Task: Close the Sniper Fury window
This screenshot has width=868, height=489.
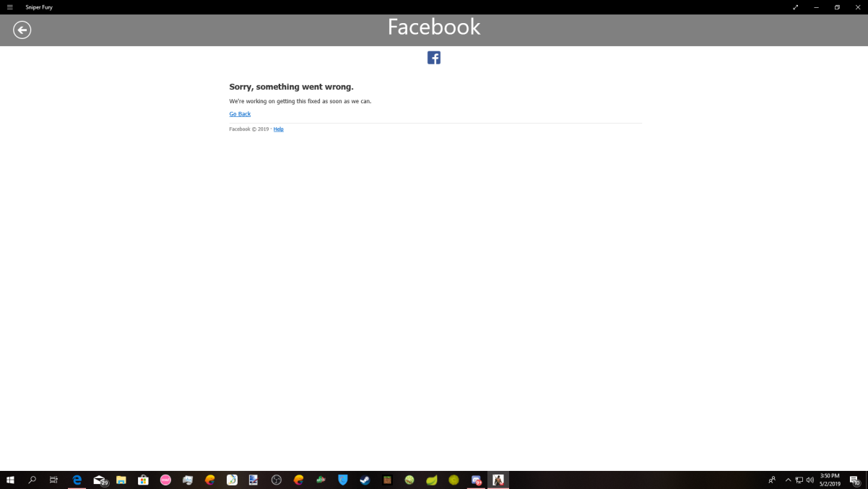Action: (x=858, y=7)
